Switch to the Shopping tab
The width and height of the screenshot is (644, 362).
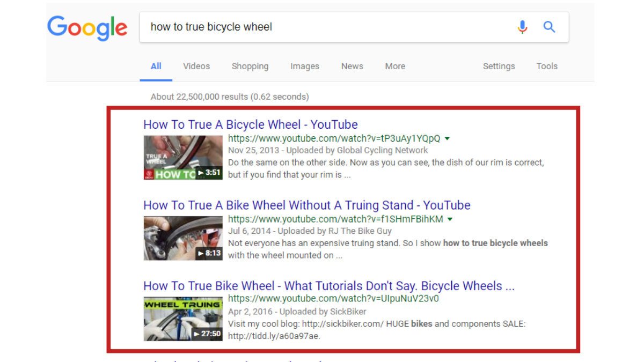250,66
